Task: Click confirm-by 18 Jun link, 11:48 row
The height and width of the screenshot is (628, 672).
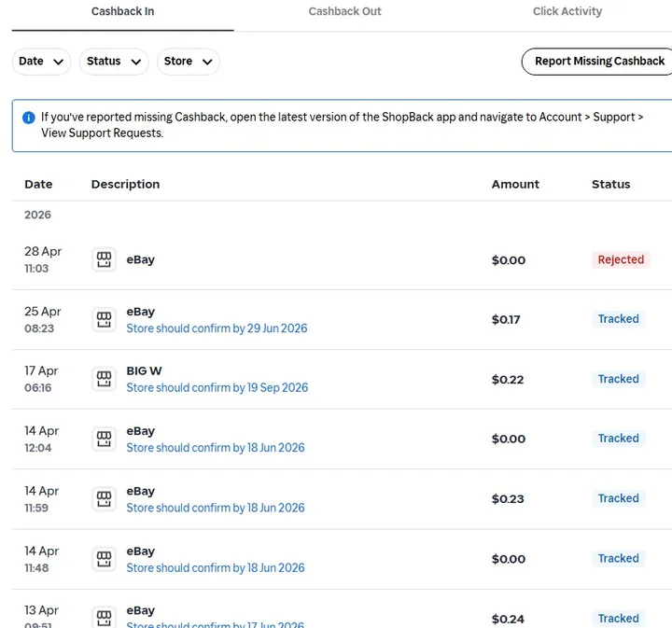Action: pos(216,567)
